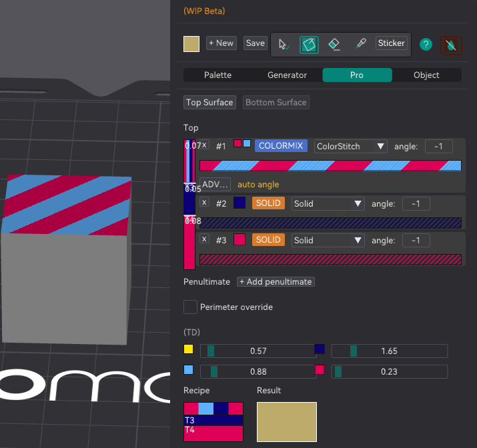The height and width of the screenshot is (448, 477).
Task: Click the Save button
Action: coord(256,43)
